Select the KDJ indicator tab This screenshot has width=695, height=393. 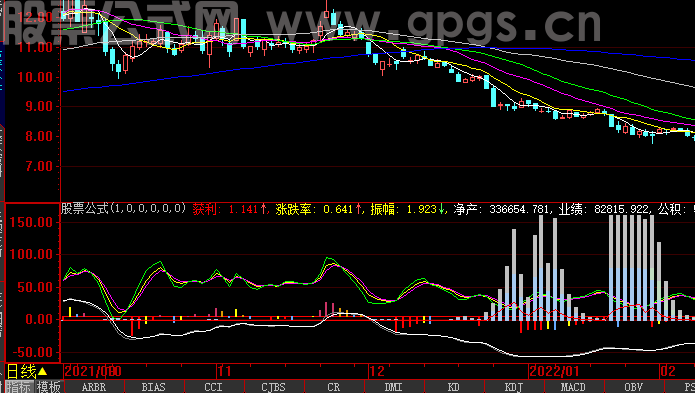[x=513, y=387]
